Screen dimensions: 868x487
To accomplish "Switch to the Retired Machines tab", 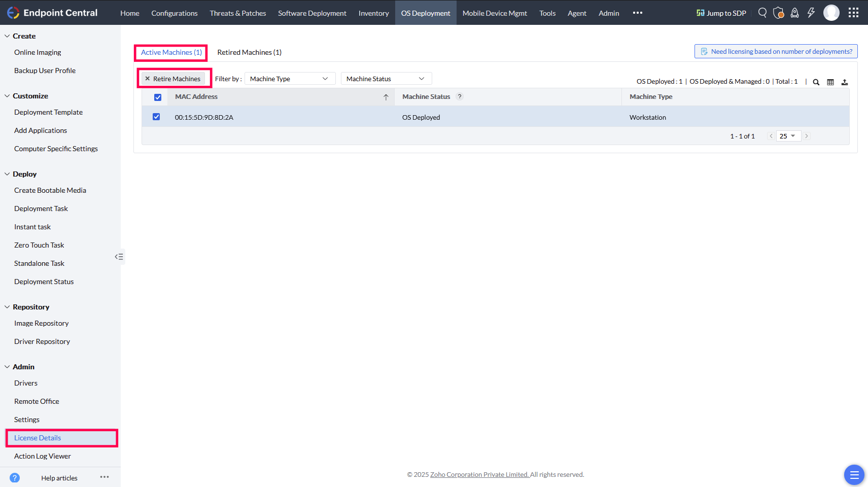I will [249, 52].
